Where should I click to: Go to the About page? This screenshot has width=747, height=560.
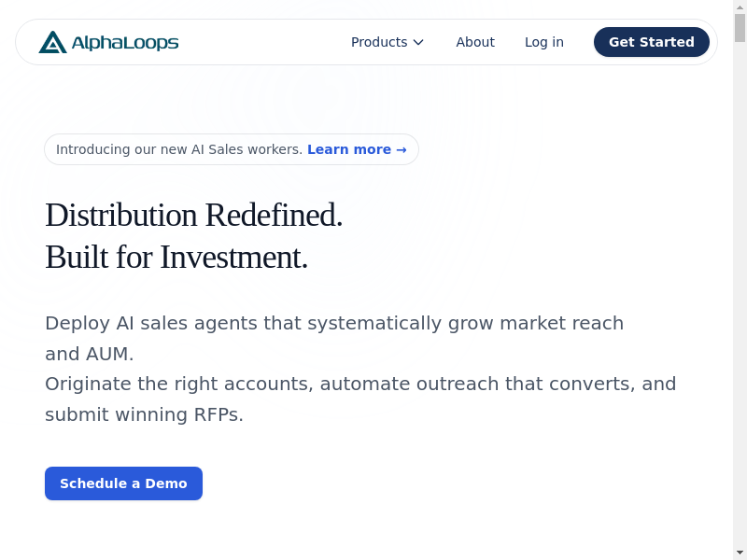coord(475,42)
